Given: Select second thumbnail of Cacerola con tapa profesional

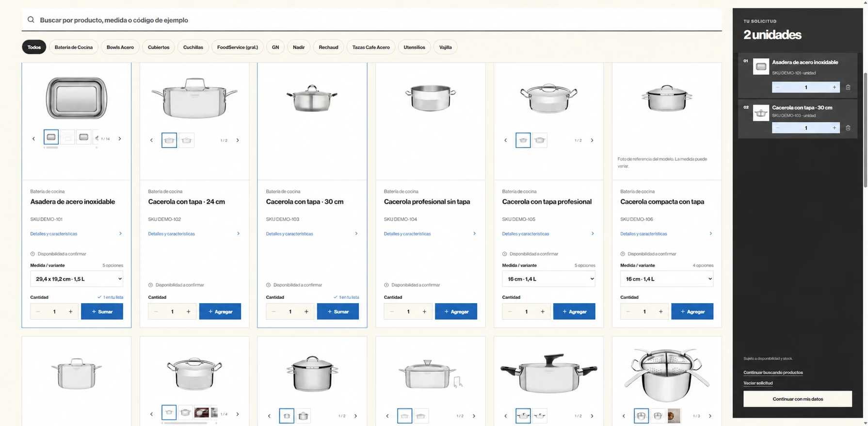Looking at the screenshot, I should coord(540,140).
